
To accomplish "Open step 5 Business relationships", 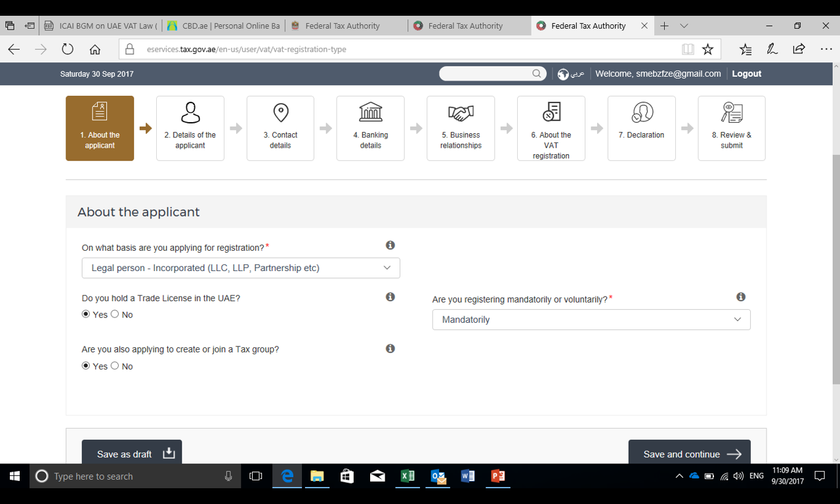I will [x=461, y=128].
